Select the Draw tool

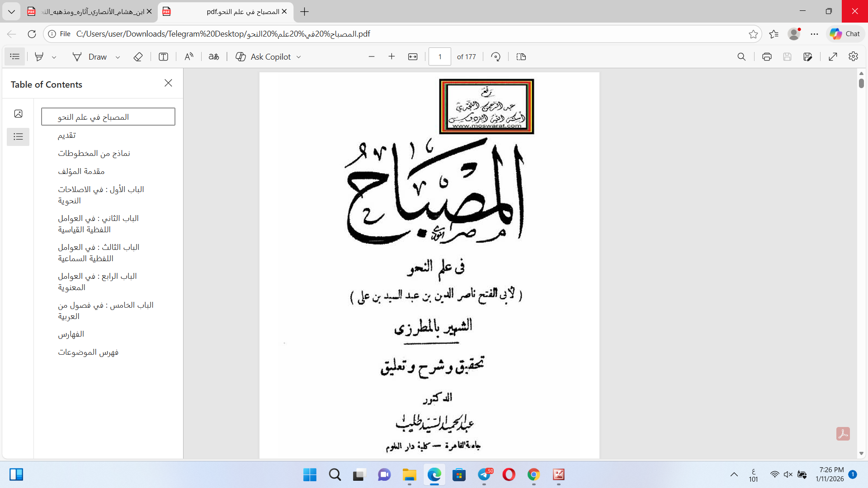pos(90,56)
